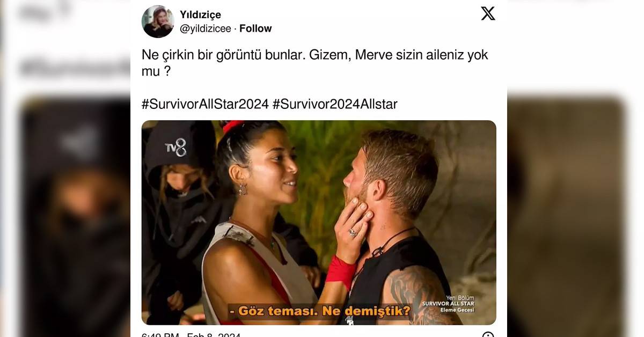This screenshot has height=337, width=644.
Task: Click the "Göz teması. Ne demiştik?" subtitle
Action: click(x=320, y=310)
